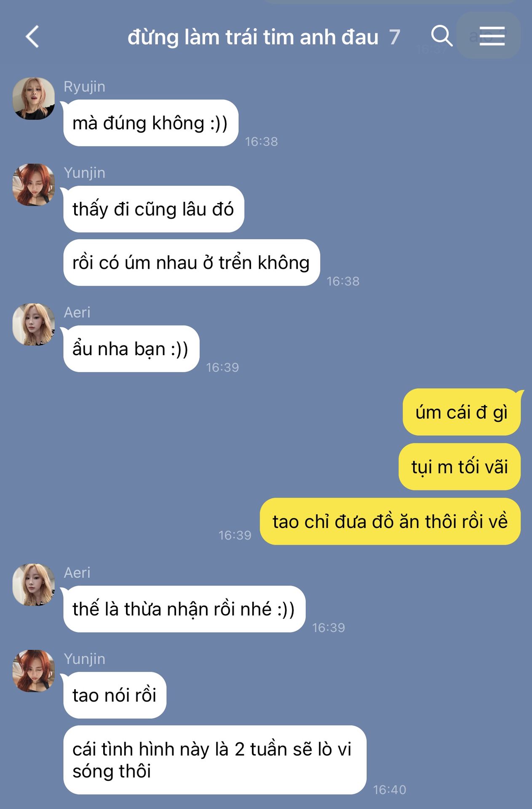Select yellow bubble 'tụi m tối vãi'
Viewport: 532px width, 809px height.
(x=460, y=467)
